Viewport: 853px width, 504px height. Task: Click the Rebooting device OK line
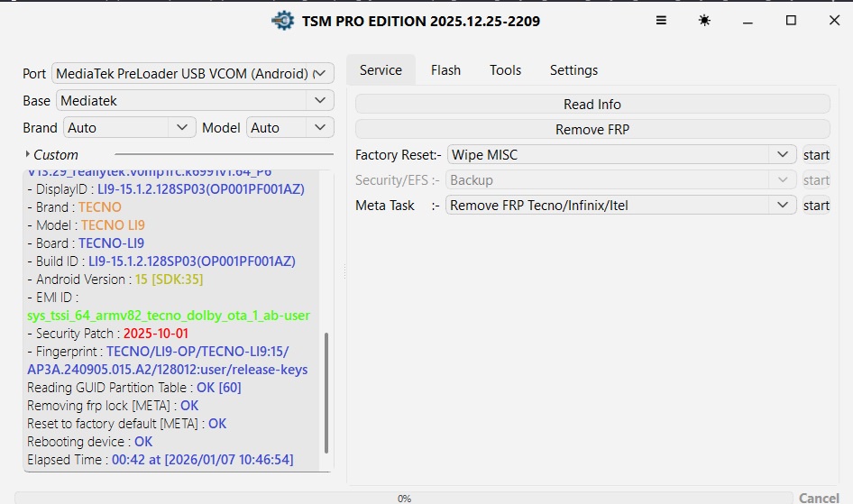[x=90, y=441]
